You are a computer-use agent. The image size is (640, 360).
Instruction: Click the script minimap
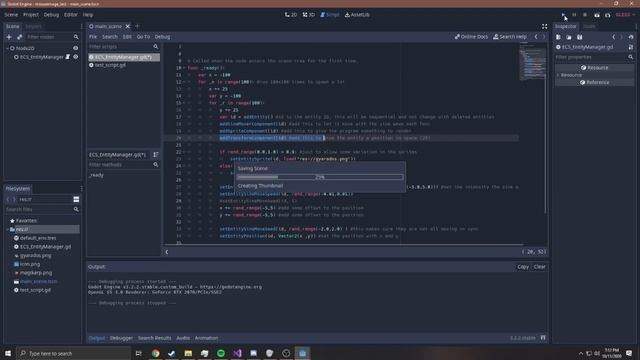click(x=533, y=64)
